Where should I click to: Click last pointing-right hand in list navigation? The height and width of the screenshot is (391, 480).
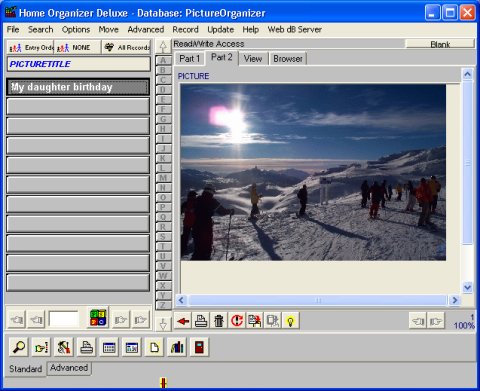[140, 320]
